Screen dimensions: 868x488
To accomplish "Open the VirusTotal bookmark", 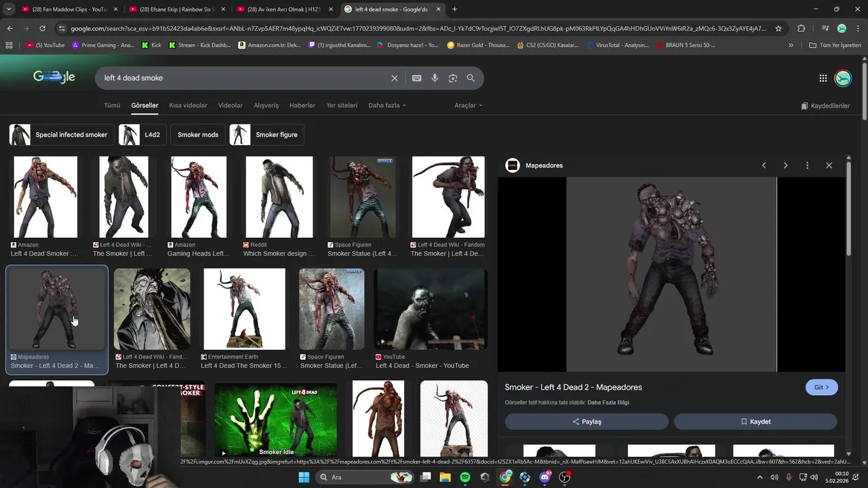I will point(617,45).
